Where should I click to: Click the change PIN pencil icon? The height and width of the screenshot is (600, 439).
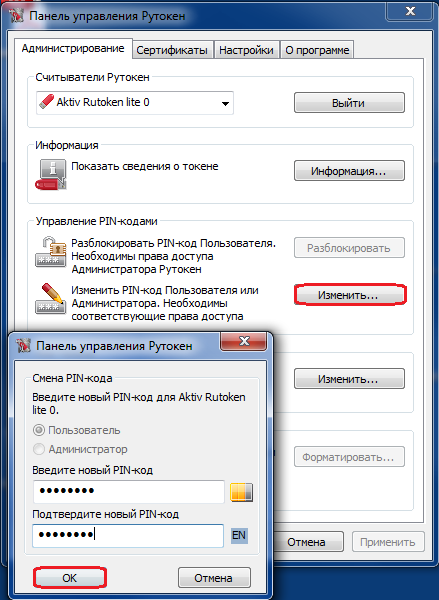click(x=51, y=298)
